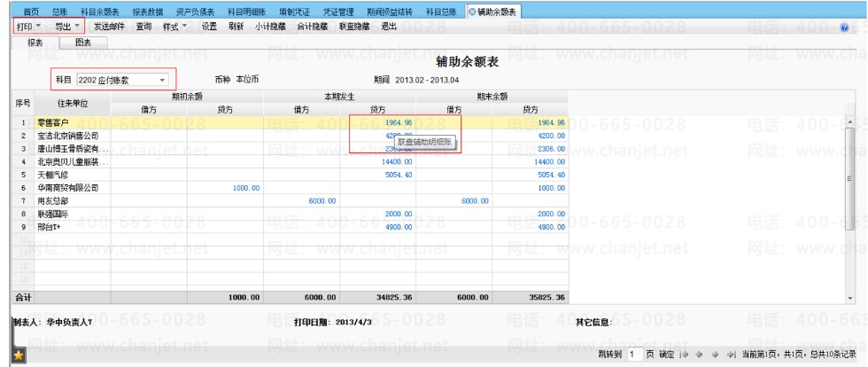Switch to the 填制凭证 tab
Image resolution: width=868 pixels, height=367 pixels.
(x=295, y=12)
